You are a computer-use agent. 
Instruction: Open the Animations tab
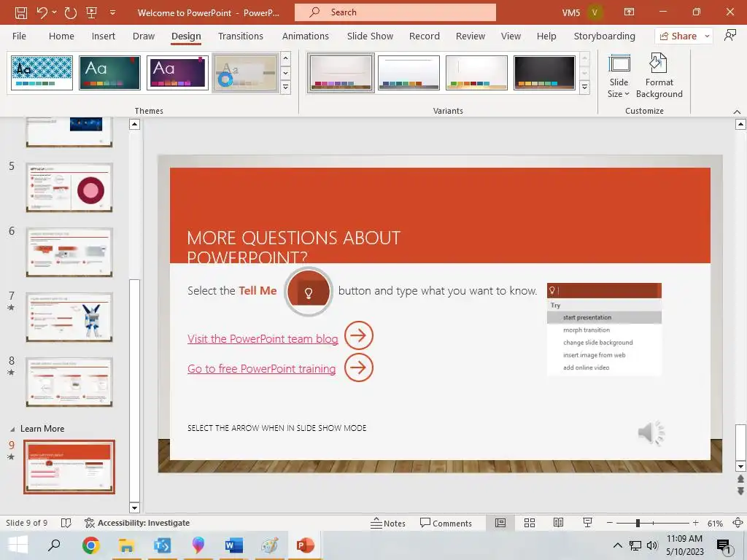coord(306,36)
